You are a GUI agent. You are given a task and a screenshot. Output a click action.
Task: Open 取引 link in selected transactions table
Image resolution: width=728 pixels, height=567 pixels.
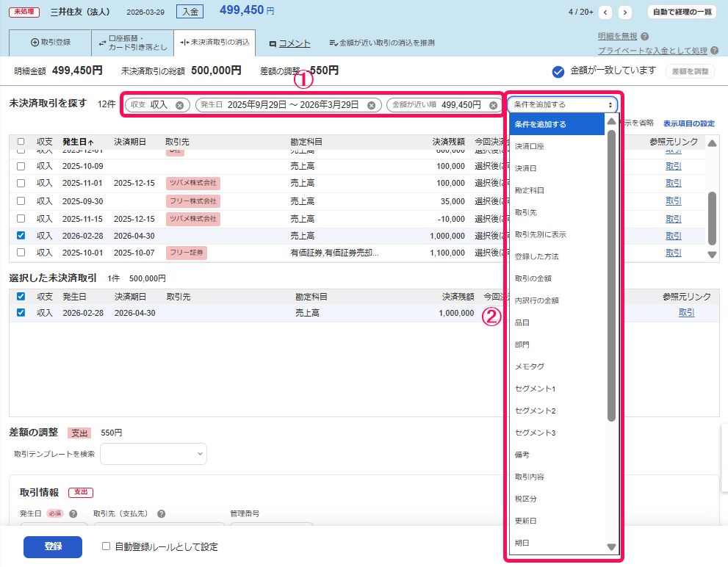point(686,313)
